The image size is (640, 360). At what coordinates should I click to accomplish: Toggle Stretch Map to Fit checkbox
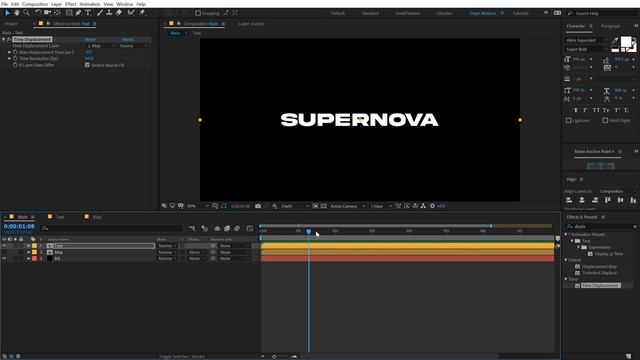point(87,65)
